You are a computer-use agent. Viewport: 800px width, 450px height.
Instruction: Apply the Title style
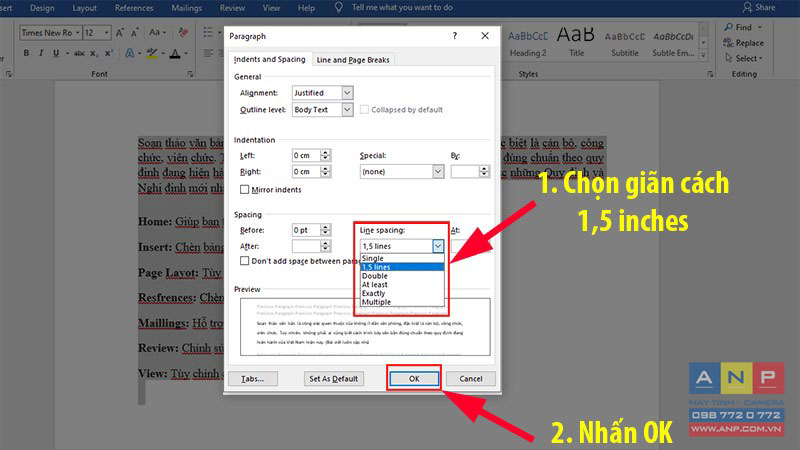(576, 43)
